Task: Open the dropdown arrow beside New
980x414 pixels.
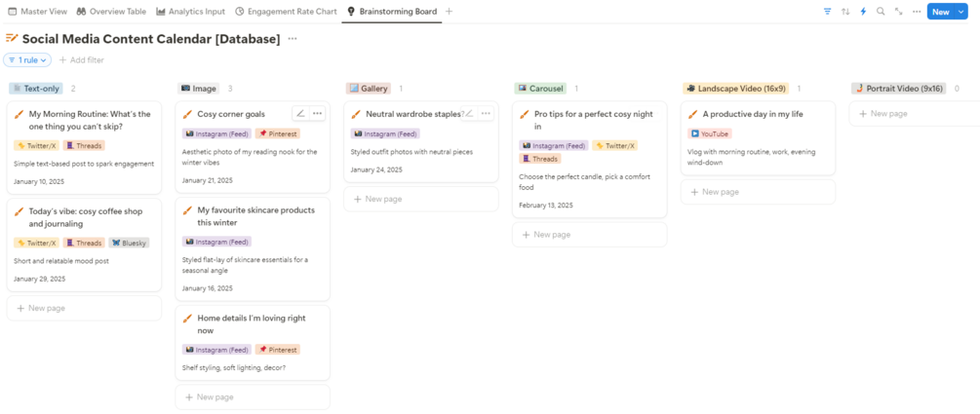Action: [x=960, y=12]
